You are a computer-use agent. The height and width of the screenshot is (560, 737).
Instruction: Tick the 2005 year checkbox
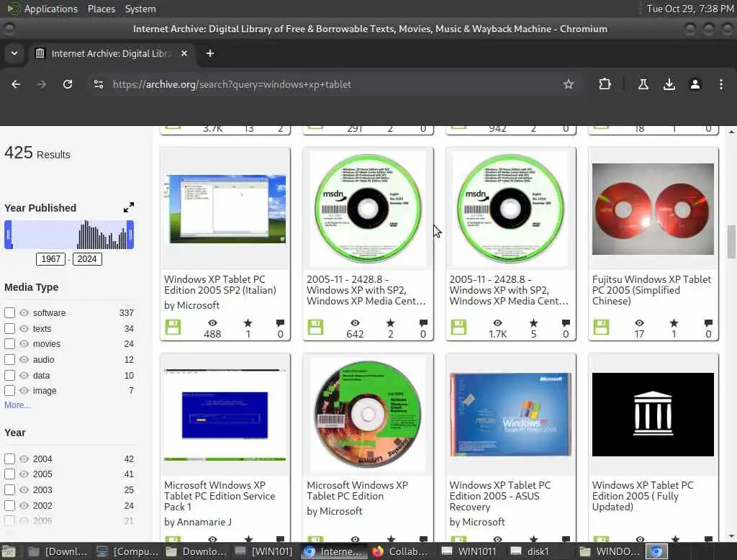click(x=9, y=474)
